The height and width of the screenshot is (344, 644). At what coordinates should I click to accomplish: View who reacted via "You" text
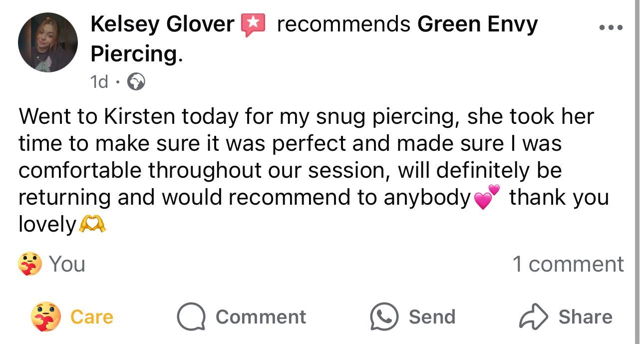click(x=67, y=264)
